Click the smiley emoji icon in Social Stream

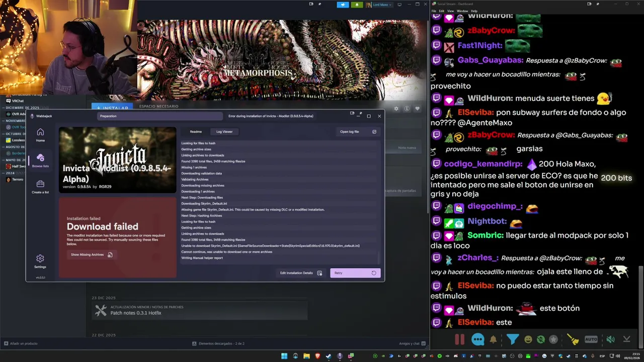pos(528,339)
